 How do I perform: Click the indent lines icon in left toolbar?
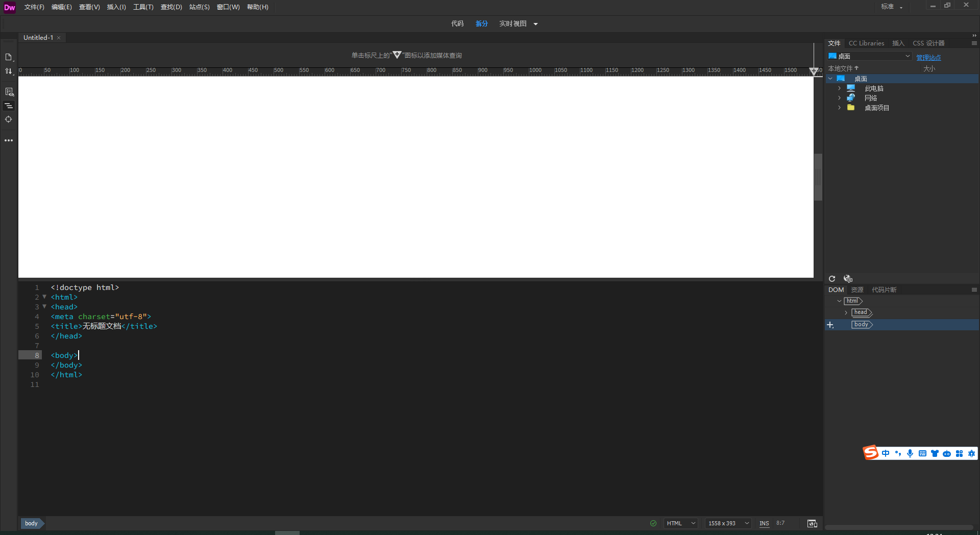tap(9, 106)
